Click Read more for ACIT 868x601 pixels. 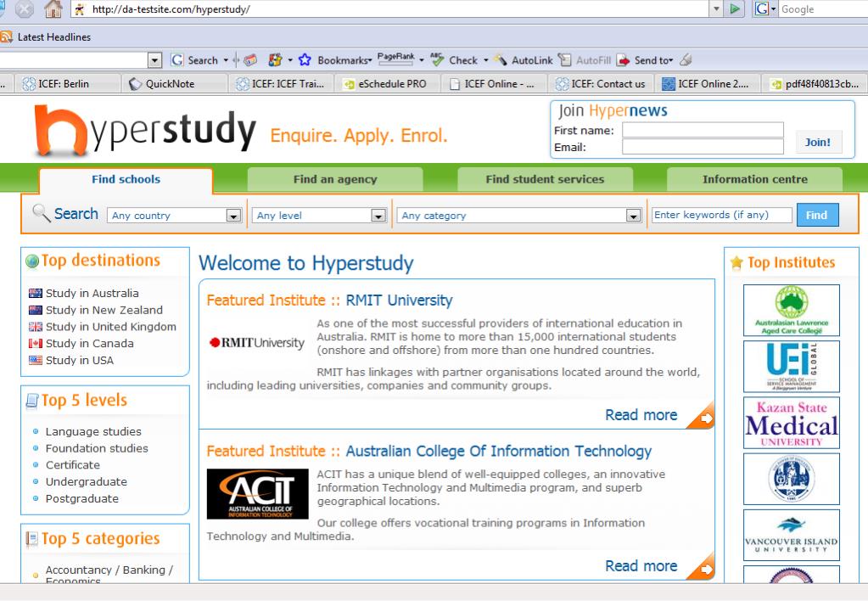click(641, 566)
